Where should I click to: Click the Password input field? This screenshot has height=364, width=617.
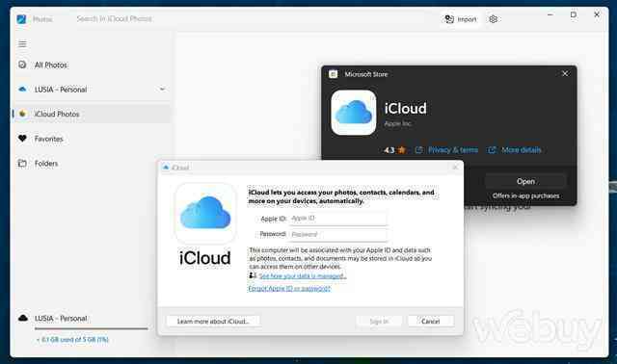tap(338, 234)
